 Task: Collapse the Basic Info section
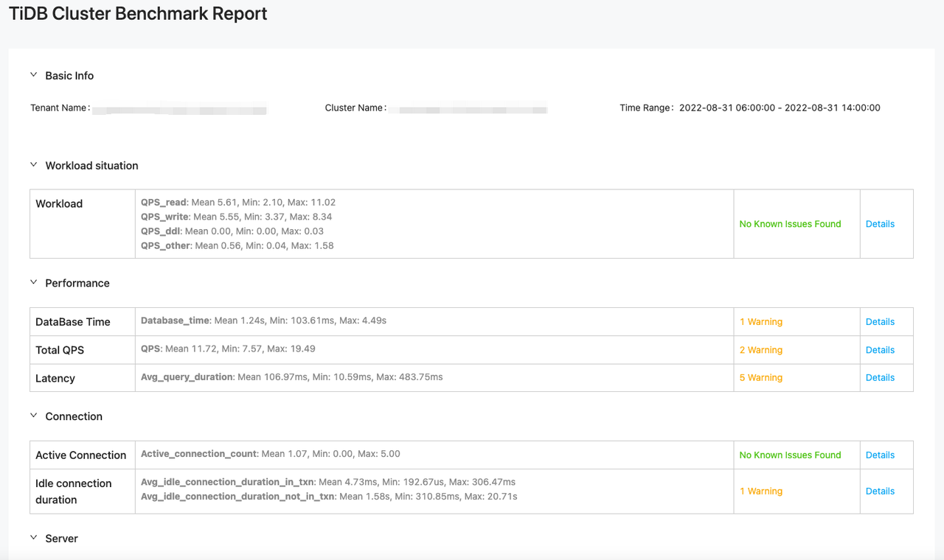(x=33, y=74)
